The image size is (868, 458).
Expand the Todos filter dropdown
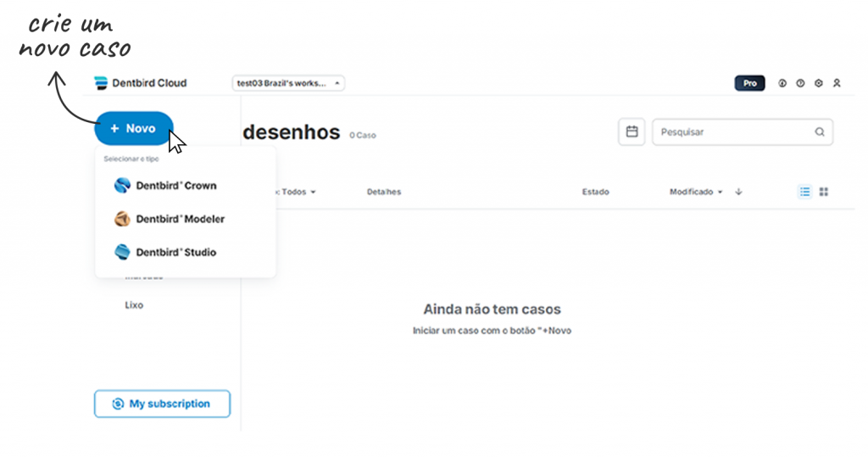(296, 192)
